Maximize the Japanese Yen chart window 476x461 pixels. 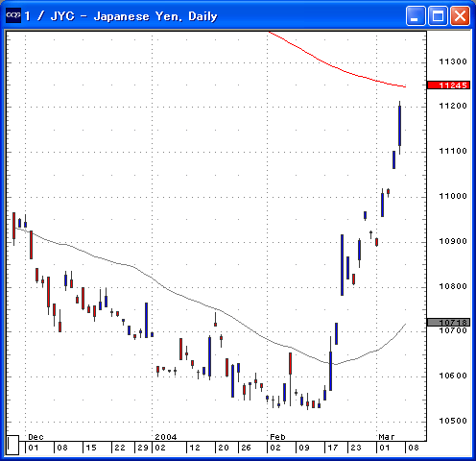point(438,15)
